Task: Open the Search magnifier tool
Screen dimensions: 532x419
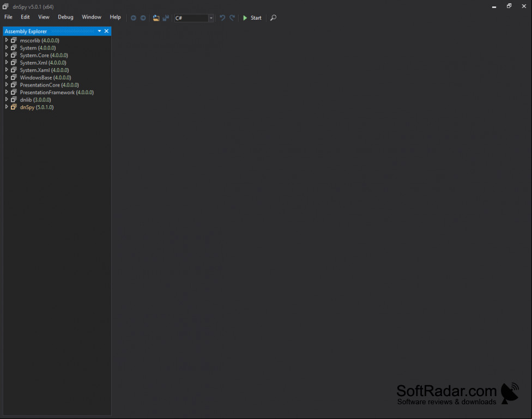Action: (274, 17)
